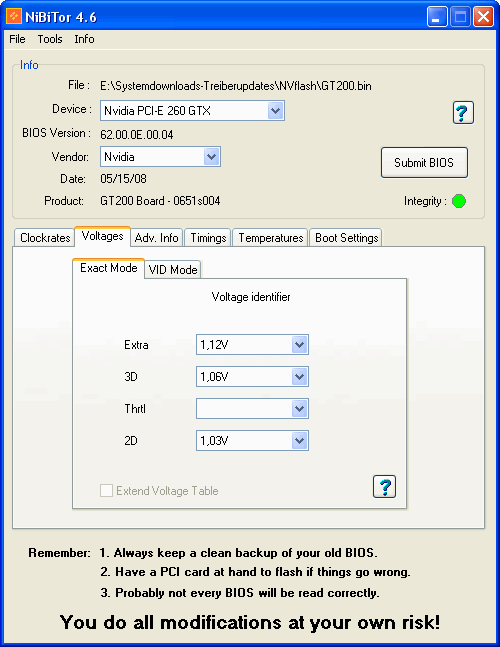Switch to the Adv. Info tab

coord(156,238)
